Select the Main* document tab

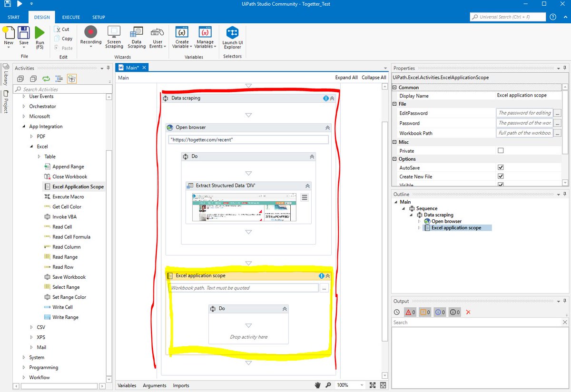pyautogui.click(x=133, y=68)
